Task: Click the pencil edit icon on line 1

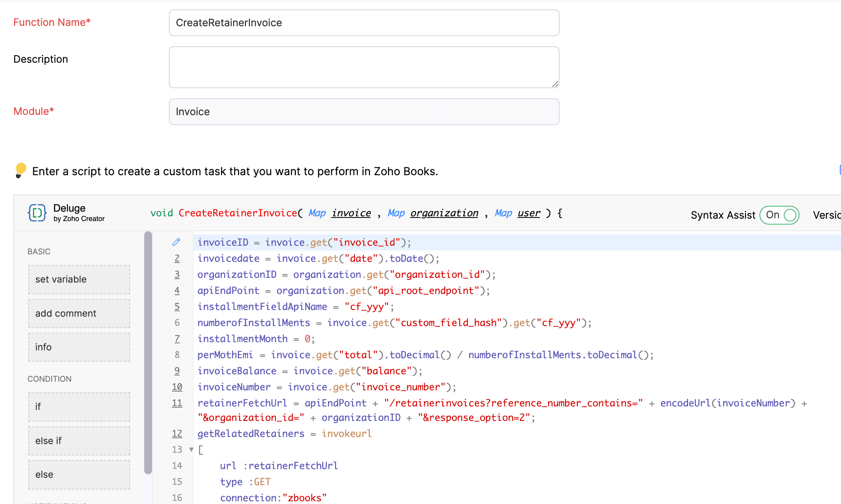Action: 176,242
